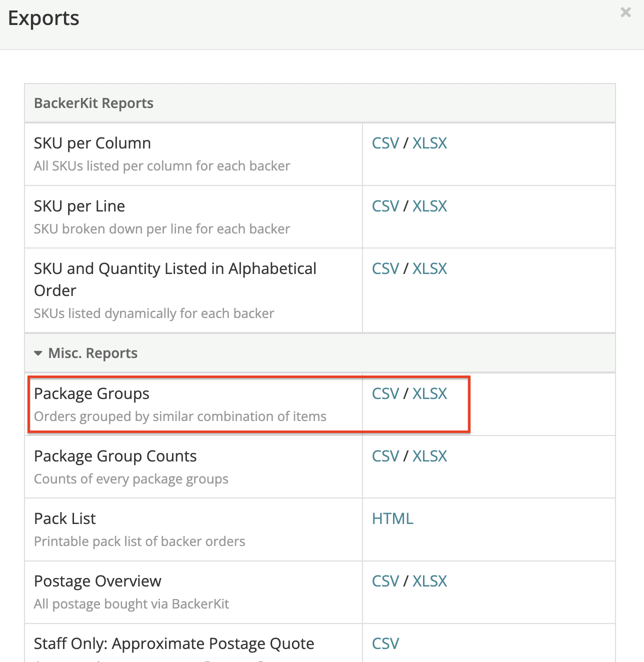Download SKU per Line as XLSX

coord(429,206)
